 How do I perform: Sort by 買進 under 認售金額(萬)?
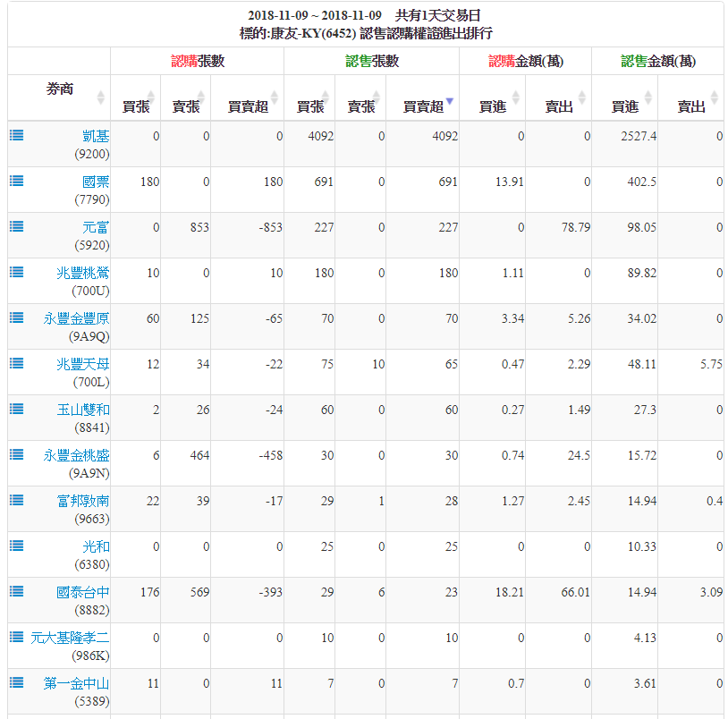pyautogui.click(x=624, y=106)
